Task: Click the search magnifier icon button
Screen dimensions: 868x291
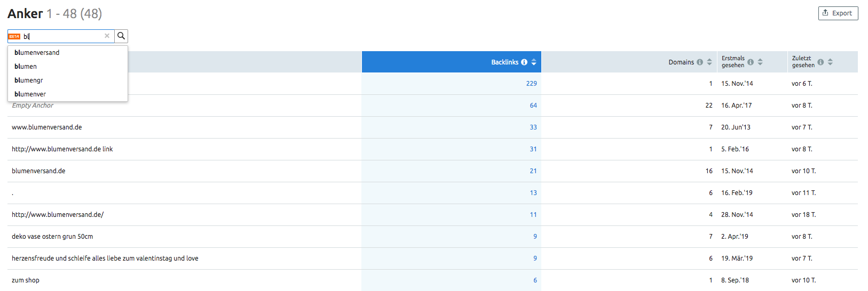Action: point(121,36)
